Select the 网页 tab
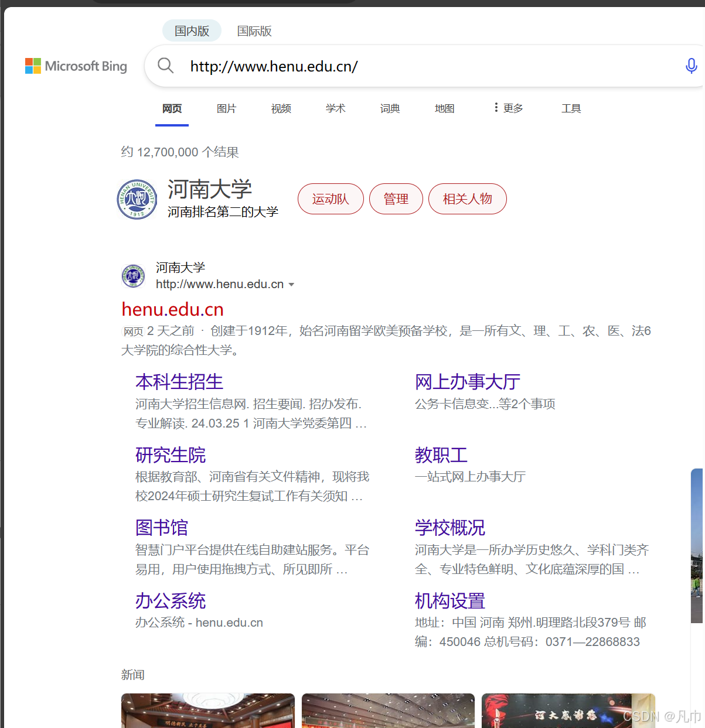Viewport: 705px width, 728px height. click(x=172, y=108)
